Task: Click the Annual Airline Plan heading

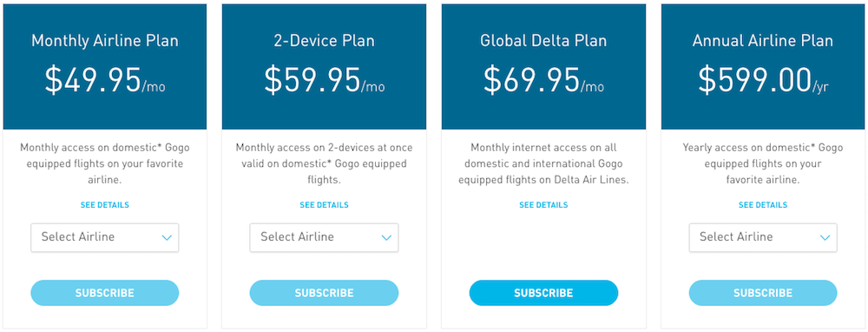Action: (x=763, y=41)
